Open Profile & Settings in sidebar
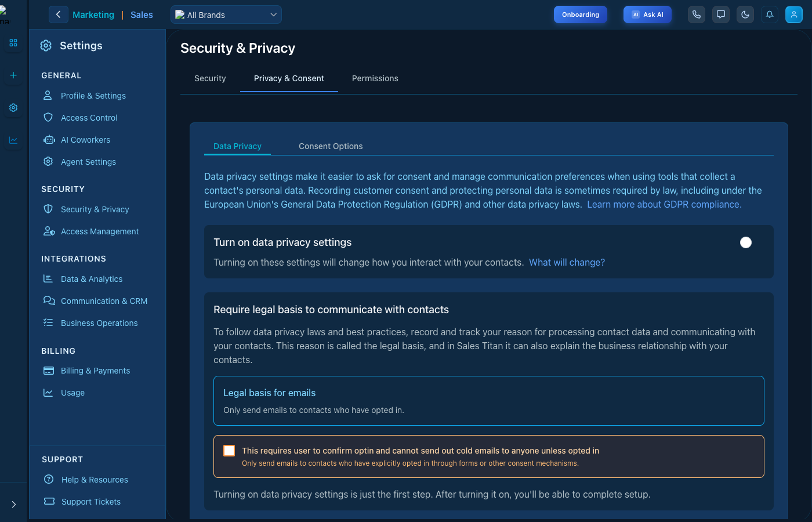 tap(93, 96)
